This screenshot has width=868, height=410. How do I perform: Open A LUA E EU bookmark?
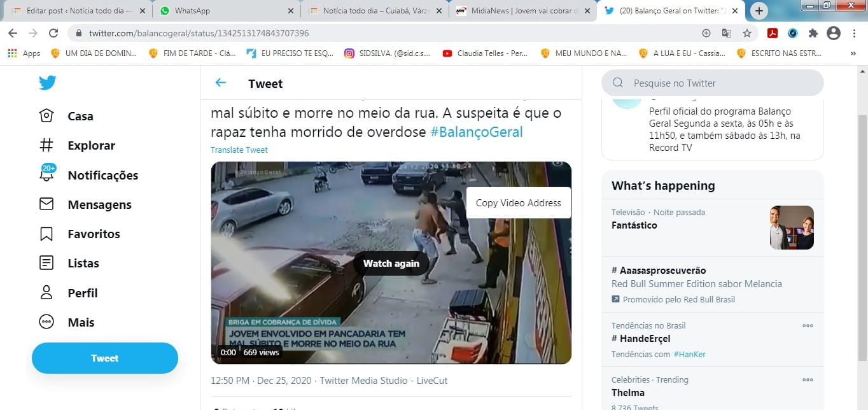point(682,53)
